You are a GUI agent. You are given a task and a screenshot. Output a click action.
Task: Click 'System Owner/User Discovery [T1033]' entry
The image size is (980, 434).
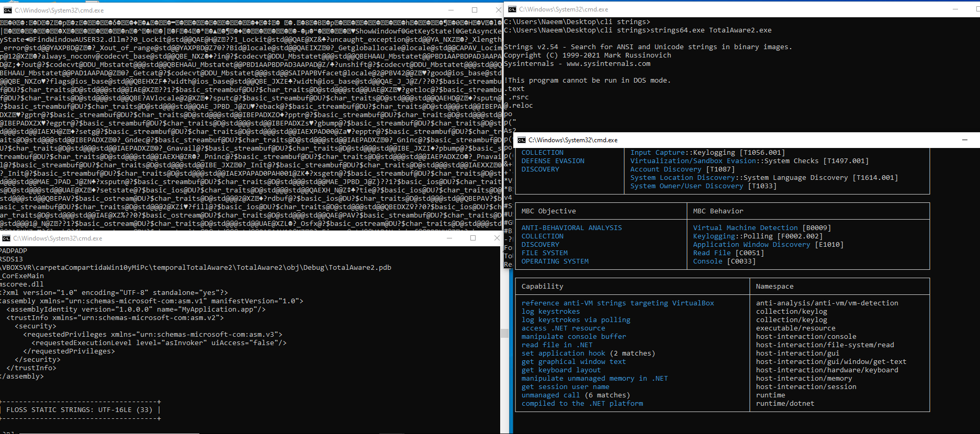704,186
